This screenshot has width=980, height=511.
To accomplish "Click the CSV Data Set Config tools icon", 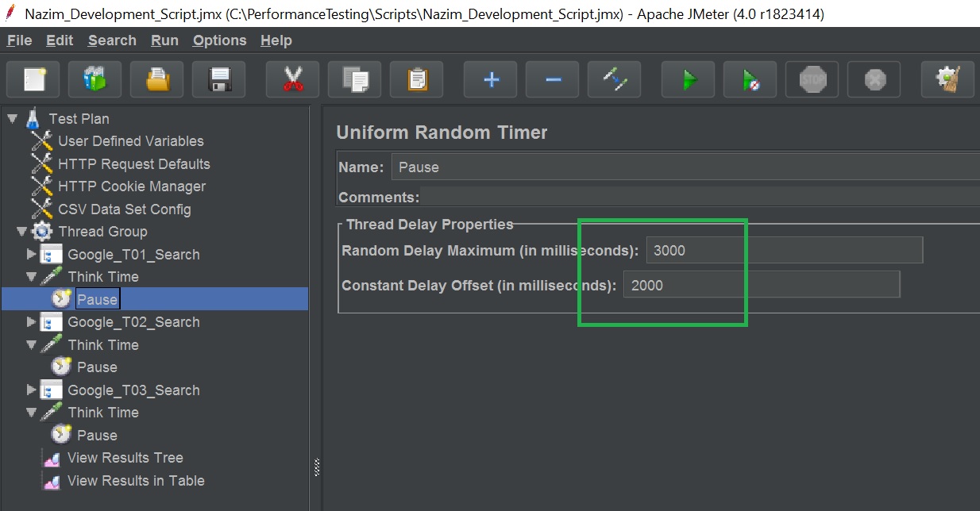I will (x=41, y=209).
